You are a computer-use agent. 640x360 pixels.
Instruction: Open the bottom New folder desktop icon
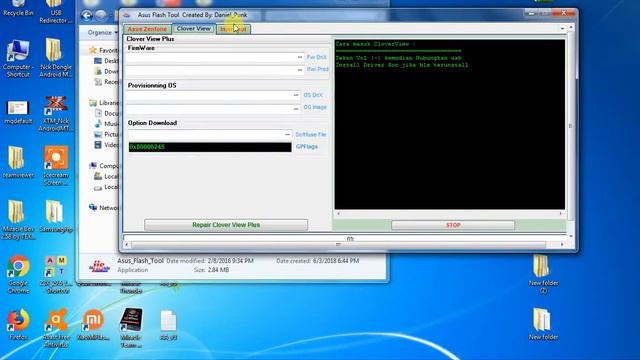click(x=543, y=324)
